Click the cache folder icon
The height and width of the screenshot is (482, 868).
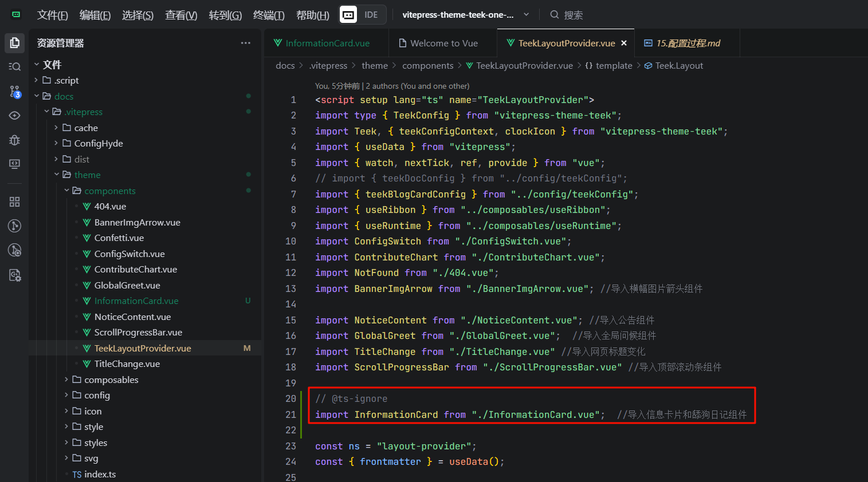[x=67, y=128]
